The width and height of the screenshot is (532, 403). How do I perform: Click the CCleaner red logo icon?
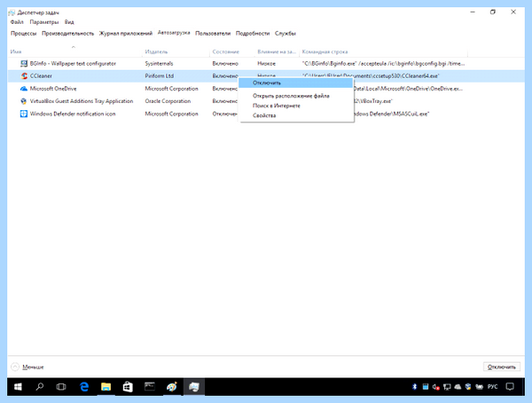coord(24,76)
